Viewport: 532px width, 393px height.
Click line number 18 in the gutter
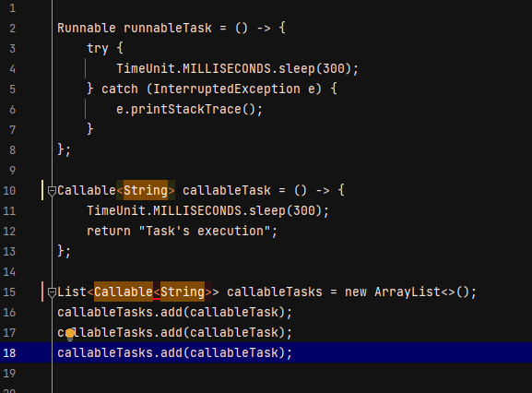coord(9,353)
